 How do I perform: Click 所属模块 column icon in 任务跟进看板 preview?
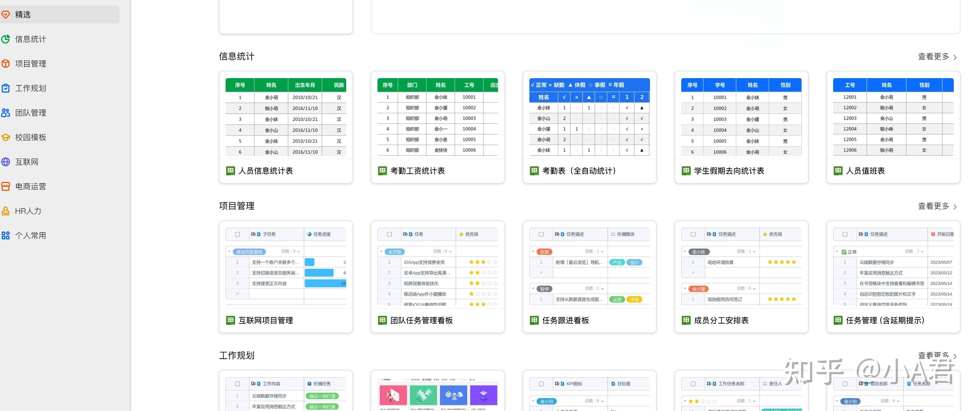point(613,234)
